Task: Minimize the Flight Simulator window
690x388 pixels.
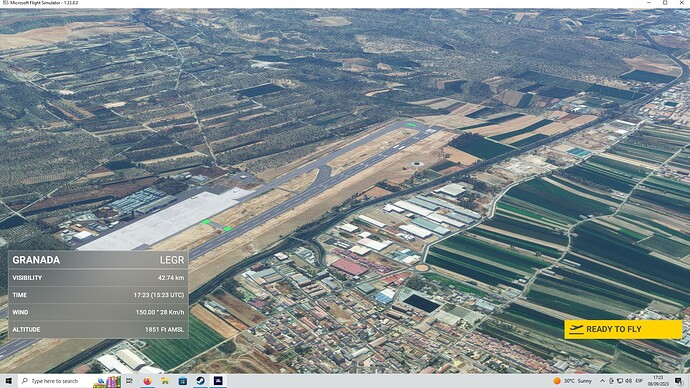Action: [x=649, y=3]
